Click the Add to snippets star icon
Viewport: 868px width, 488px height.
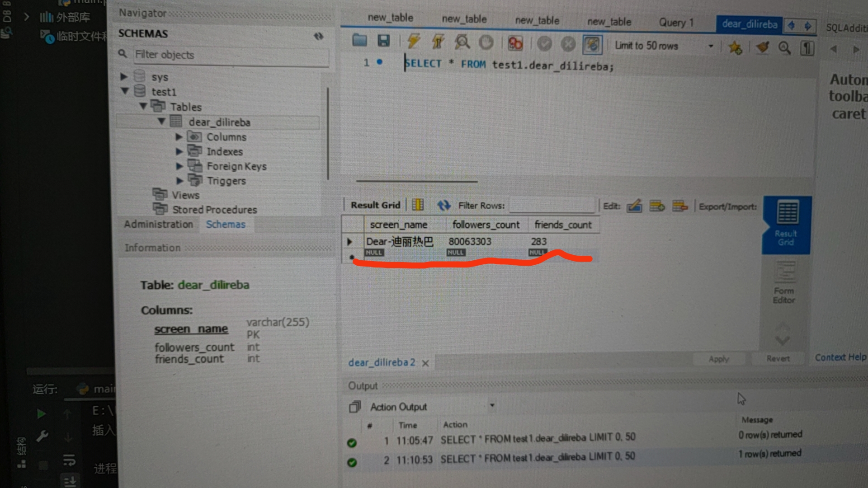(735, 47)
